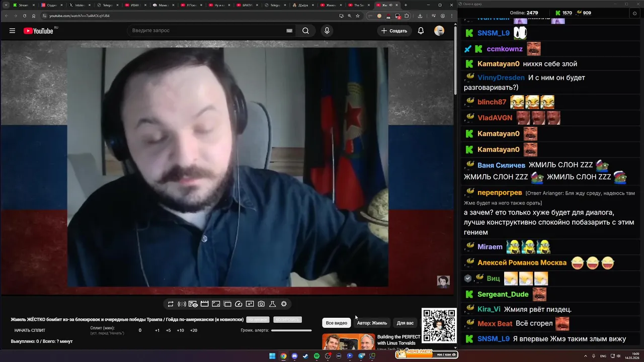The height and width of the screenshot is (362, 644).
Task: Open the player toolbar gear settings
Action: (x=284, y=304)
